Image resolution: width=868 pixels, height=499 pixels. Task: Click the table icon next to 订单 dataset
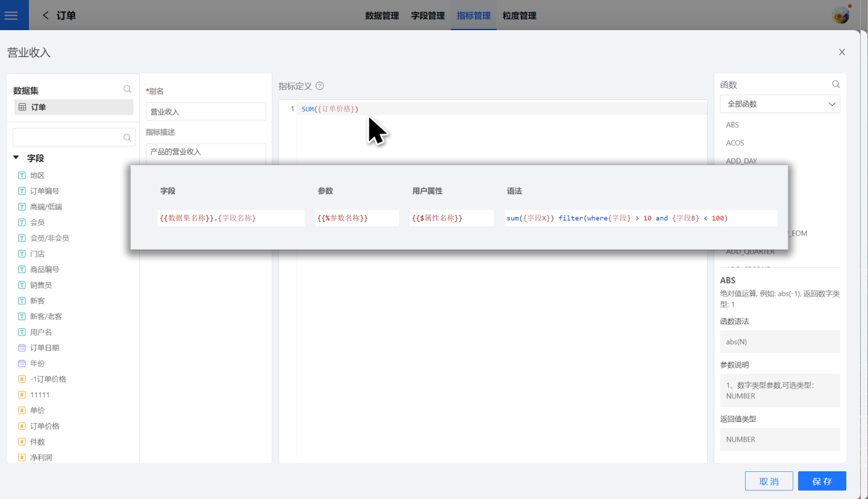[22, 107]
